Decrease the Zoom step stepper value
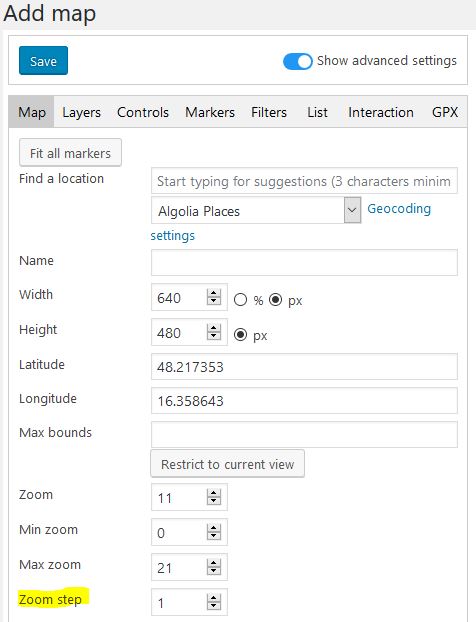Viewport: 476px width, 622px height. pyautogui.click(x=214, y=606)
